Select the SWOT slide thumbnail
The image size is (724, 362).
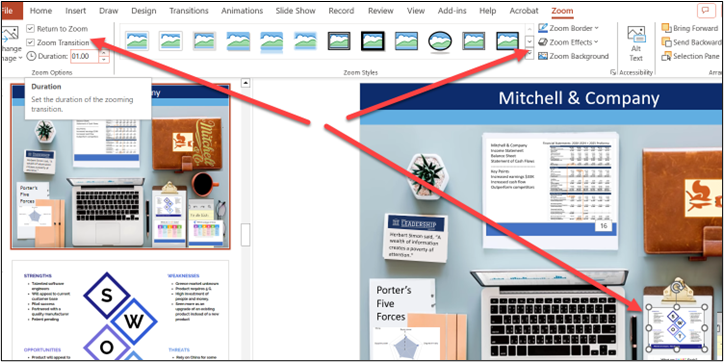pyautogui.click(x=120, y=311)
